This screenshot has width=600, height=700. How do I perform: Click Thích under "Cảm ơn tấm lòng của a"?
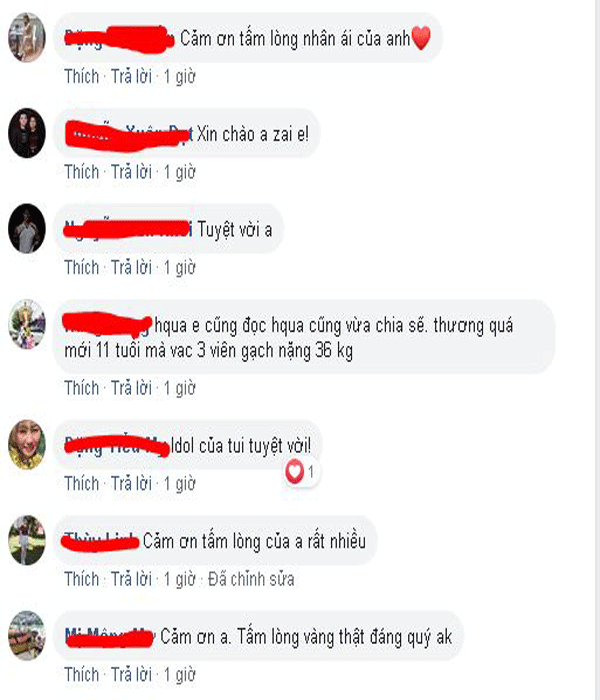click(x=82, y=579)
